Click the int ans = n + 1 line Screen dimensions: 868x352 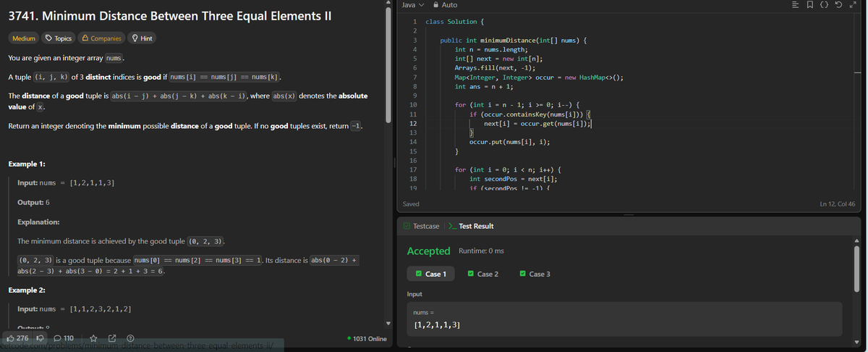[x=484, y=85]
